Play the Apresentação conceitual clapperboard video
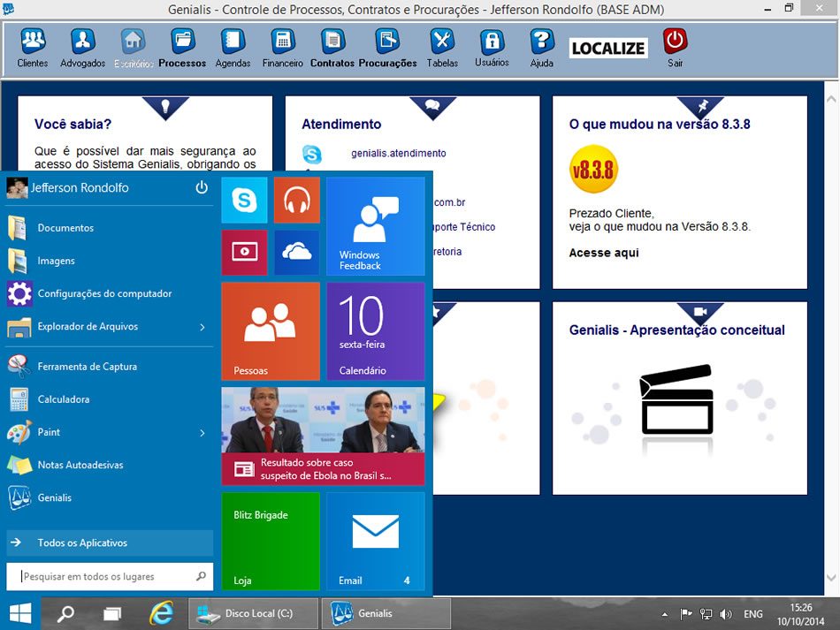Viewport: 840px width, 630px height. (x=676, y=399)
